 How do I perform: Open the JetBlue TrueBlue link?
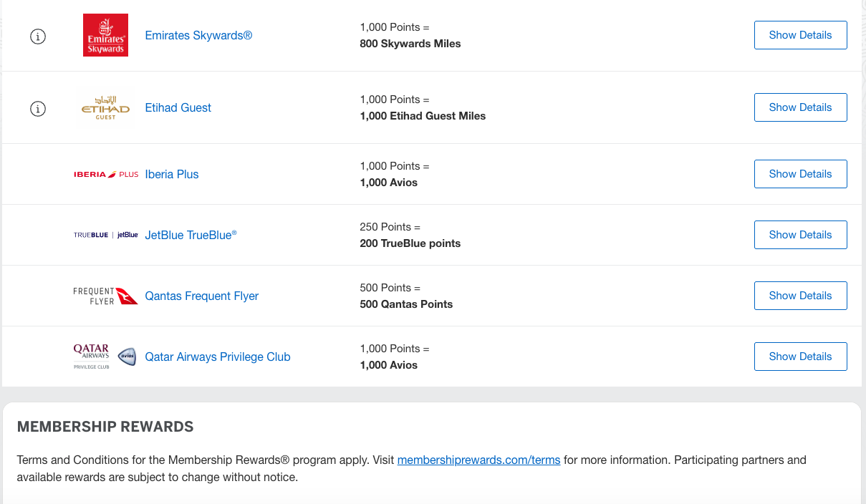[x=191, y=235]
